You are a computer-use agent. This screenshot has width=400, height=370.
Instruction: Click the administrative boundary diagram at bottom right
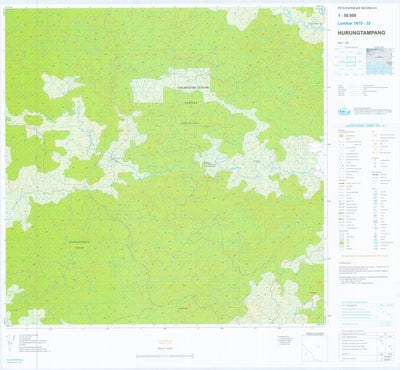(x=315, y=348)
